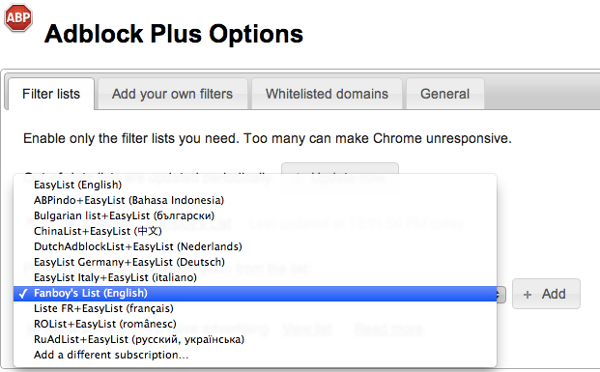Select ROList+EasyList (românesc) option
This screenshot has height=372, width=600.
coord(255,324)
